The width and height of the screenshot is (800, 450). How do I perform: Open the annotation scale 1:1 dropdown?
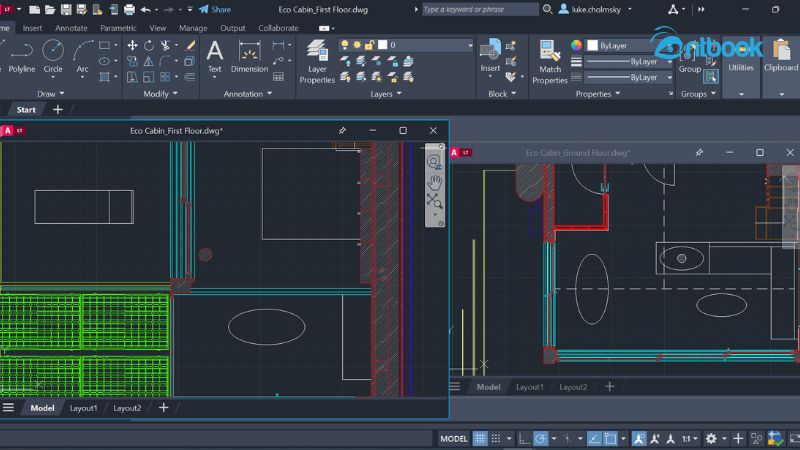tap(690, 438)
